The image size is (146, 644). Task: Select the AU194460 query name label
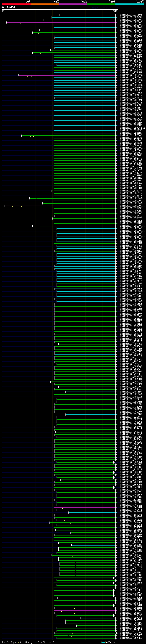pos(8,8)
